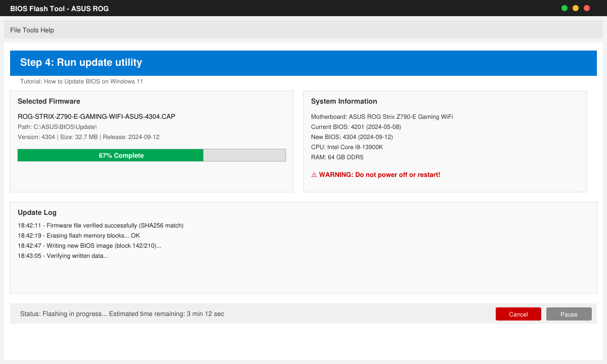Viewport: 607px width, 364px height.
Task: Click the Step 4: Run update utility header
Action: [303, 63]
